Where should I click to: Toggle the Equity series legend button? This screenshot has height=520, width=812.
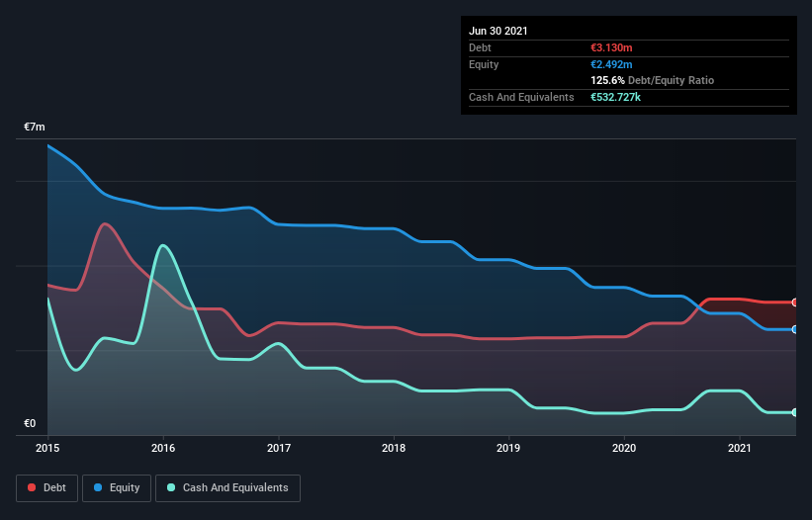117,488
